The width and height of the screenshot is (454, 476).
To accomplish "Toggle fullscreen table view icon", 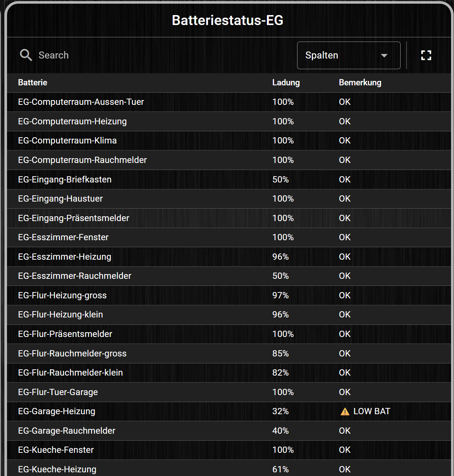I will coord(426,55).
